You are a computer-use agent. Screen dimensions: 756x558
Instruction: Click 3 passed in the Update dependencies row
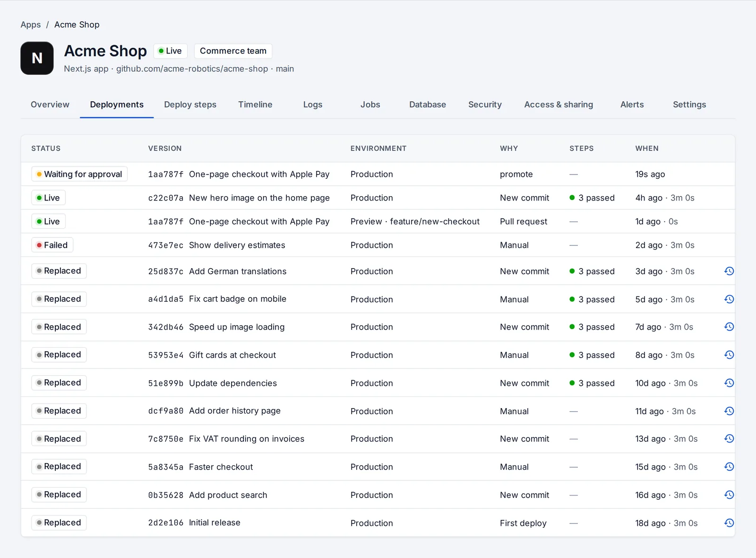coord(592,383)
